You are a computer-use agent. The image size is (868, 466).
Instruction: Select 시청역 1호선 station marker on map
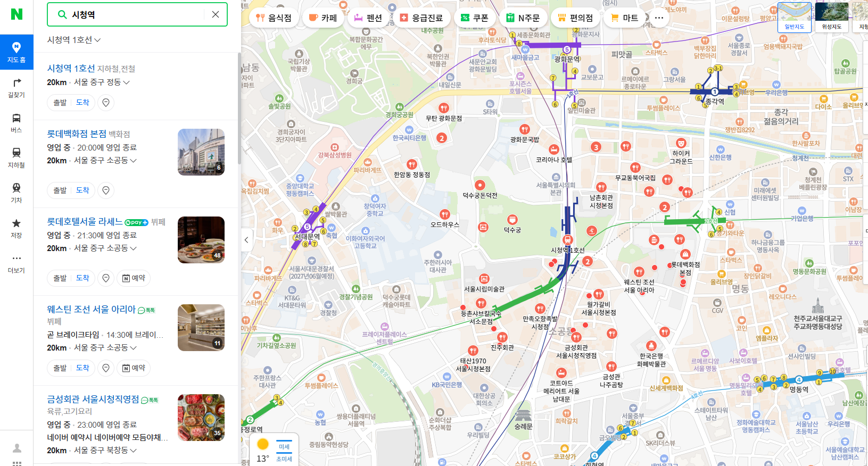(x=568, y=240)
